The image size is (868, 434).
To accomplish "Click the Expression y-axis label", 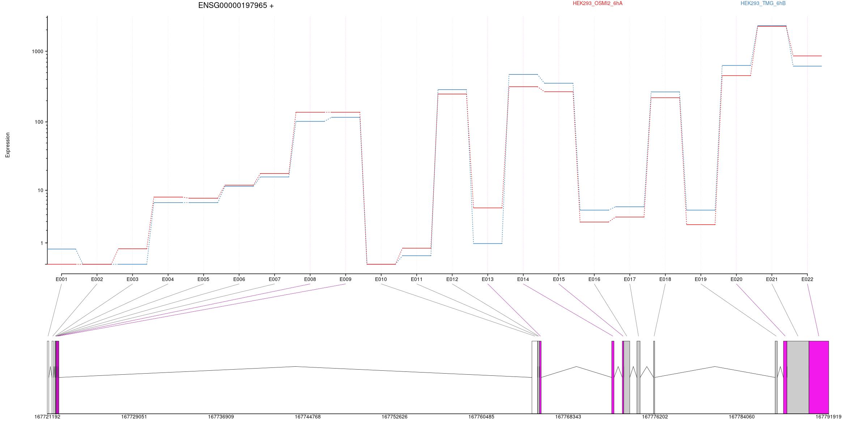I will tap(8, 145).
